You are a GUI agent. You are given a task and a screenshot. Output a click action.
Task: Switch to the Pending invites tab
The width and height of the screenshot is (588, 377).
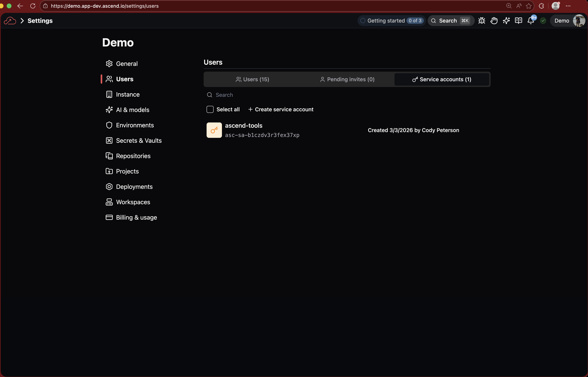click(x=347, y=79)
